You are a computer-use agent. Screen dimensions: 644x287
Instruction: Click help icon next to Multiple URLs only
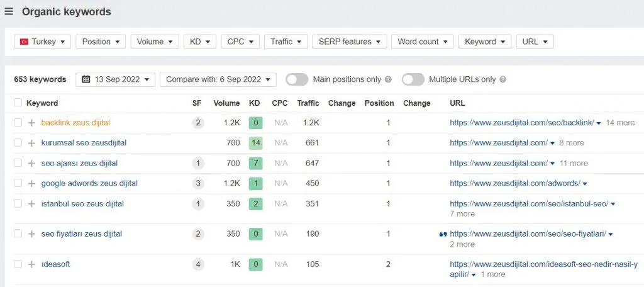(x=502, y=79)
